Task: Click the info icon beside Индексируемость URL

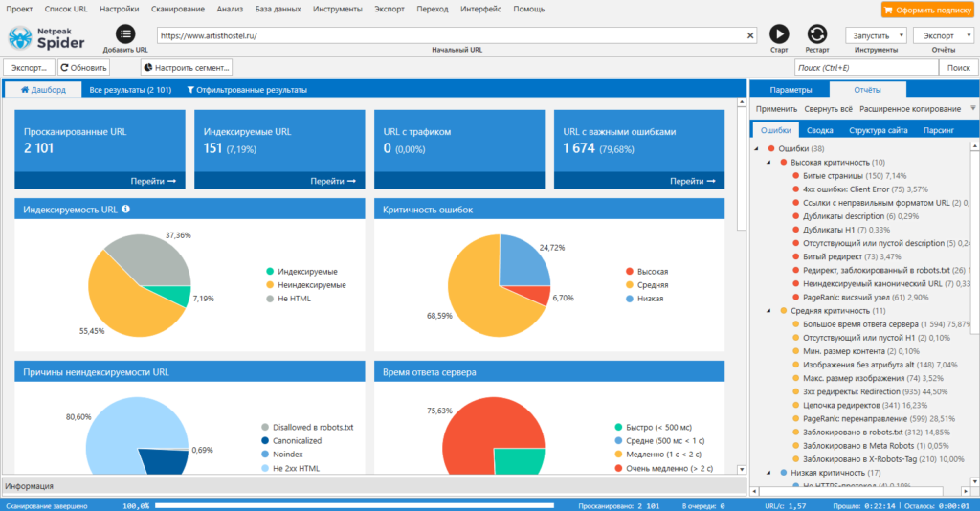Action: 125,209
